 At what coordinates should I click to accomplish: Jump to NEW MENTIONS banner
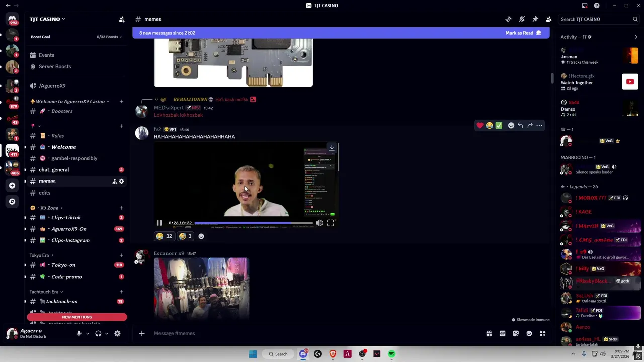coord(77,317)
